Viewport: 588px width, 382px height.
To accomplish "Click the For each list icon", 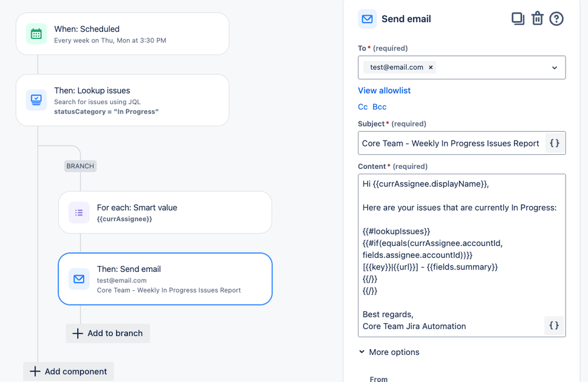I will (79, 212).
